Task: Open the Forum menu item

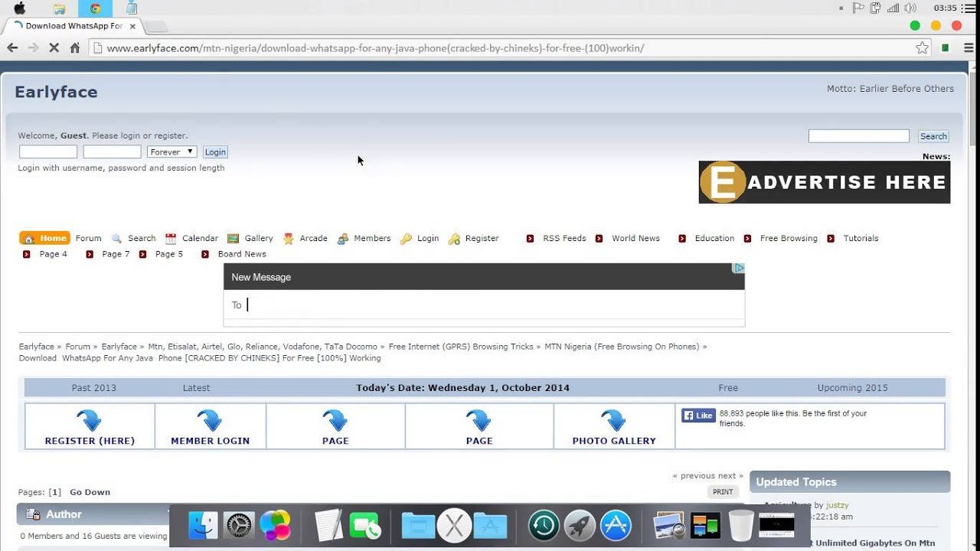Action: tap(88, 238)
